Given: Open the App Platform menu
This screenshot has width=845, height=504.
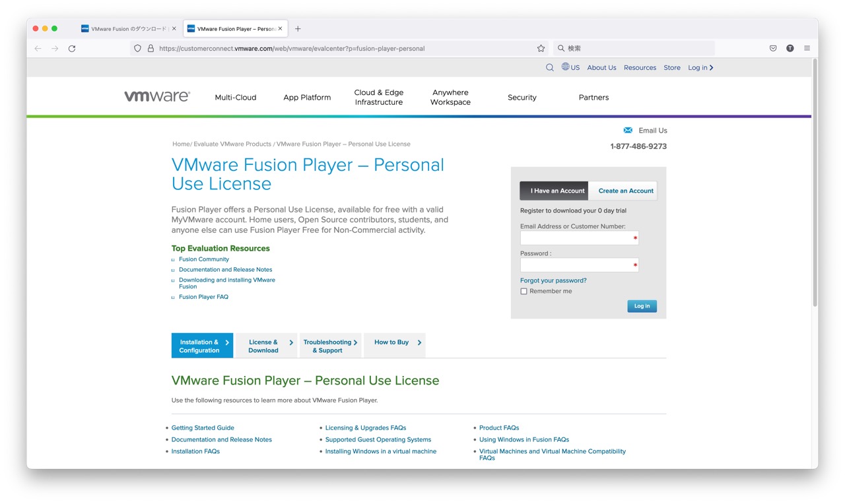Looking at the screenshot, I should 307,97.
